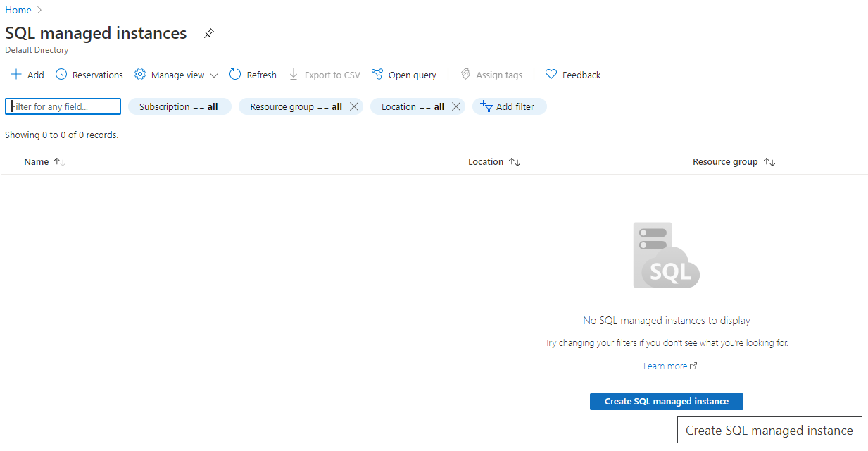The height and width of the screenshot is (451, 868).
Task: Focus the Filter for any field box
Action: [63, 106]
